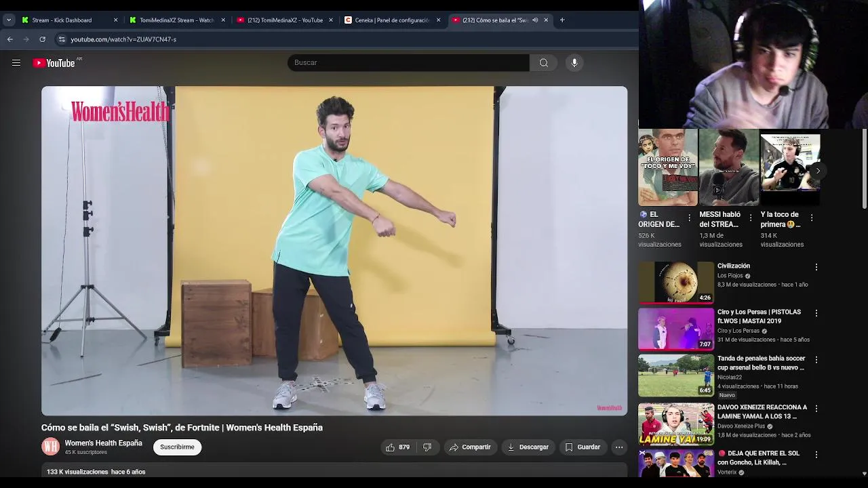Subscribe with the Suscribirme button

point(177,447)
